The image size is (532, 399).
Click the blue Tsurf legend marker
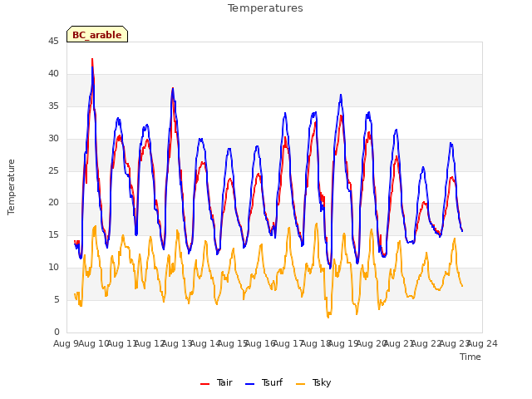[249, 384]
